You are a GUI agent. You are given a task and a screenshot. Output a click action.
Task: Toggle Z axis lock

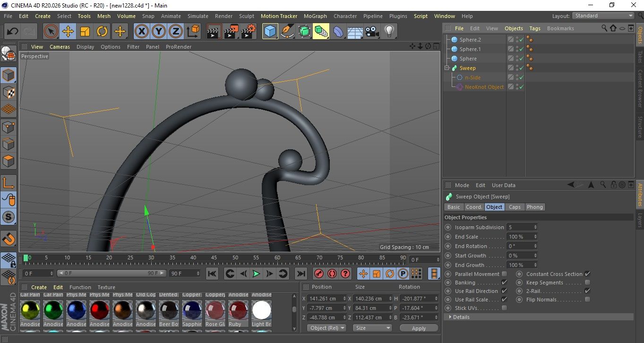click(x=176, y=32)
